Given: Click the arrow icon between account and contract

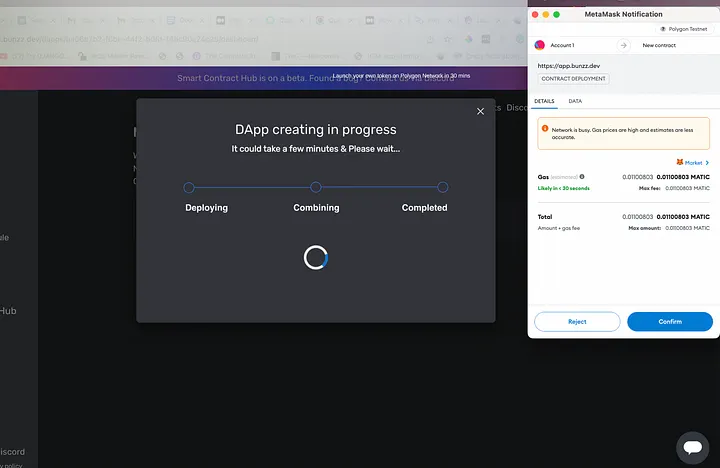Looking at the screenshot, I should [x=623, y=45].
